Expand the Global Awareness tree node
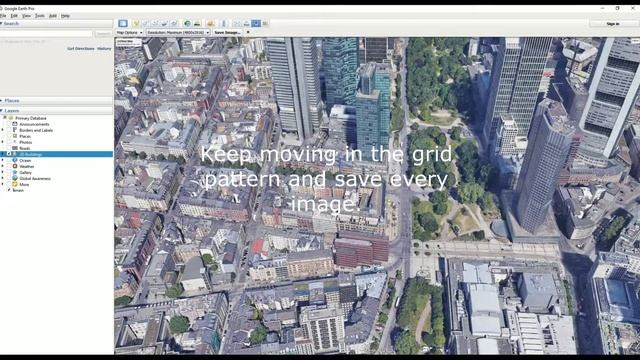 (x=3, y=178)
